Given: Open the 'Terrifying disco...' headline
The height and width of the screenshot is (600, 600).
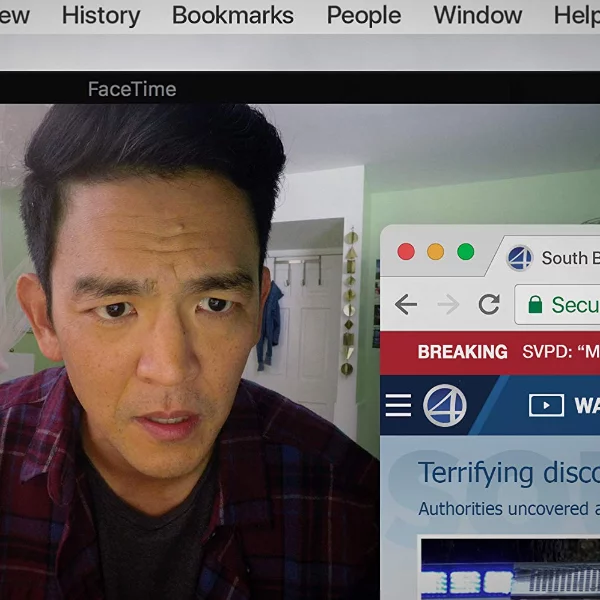Looking at the screenshot, I should click(509, 474).
